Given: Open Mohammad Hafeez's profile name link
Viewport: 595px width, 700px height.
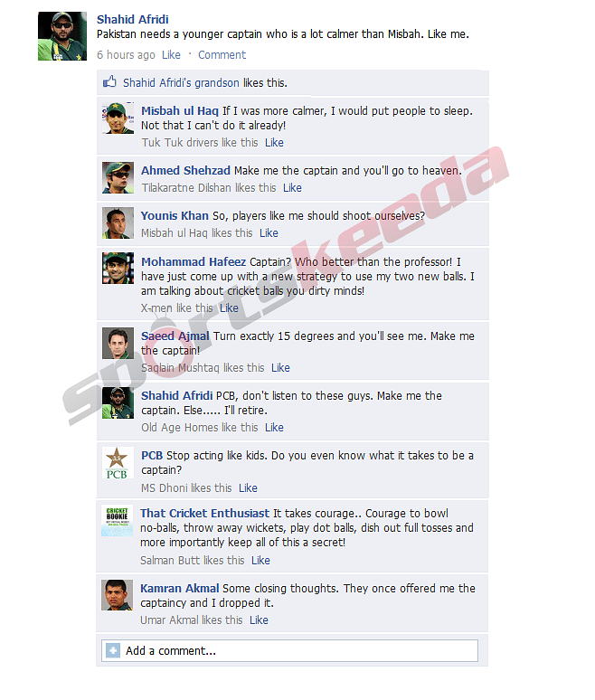Looking at the screenshot, I should [x=194, y=261].
